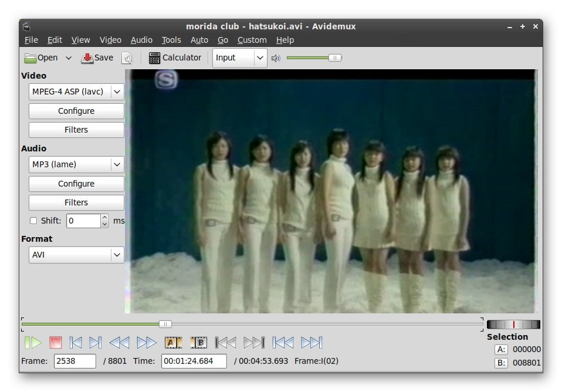Go to the next frame
562x392 pixels.
click(x=96, y=343)
